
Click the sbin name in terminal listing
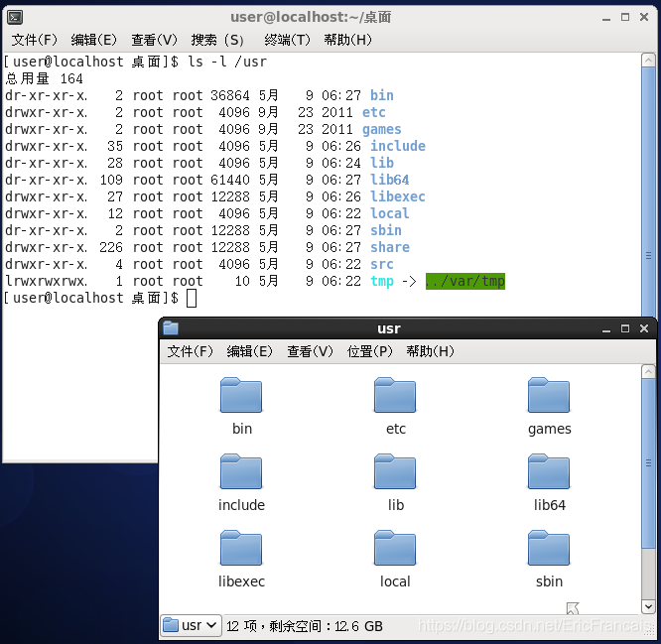pos(386,230)
